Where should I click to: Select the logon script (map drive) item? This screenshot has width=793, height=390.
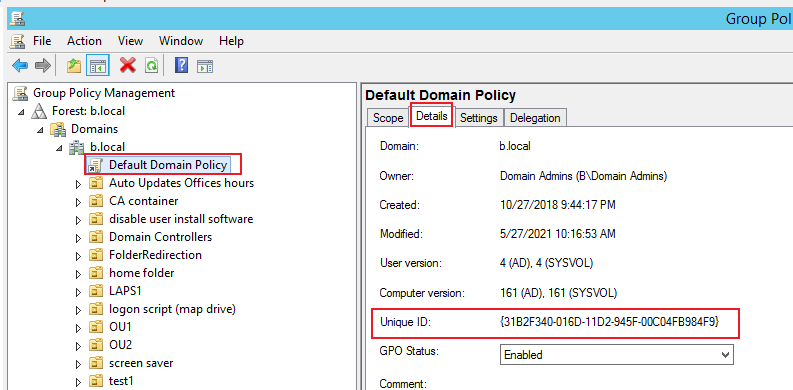[x=172, y=309]
